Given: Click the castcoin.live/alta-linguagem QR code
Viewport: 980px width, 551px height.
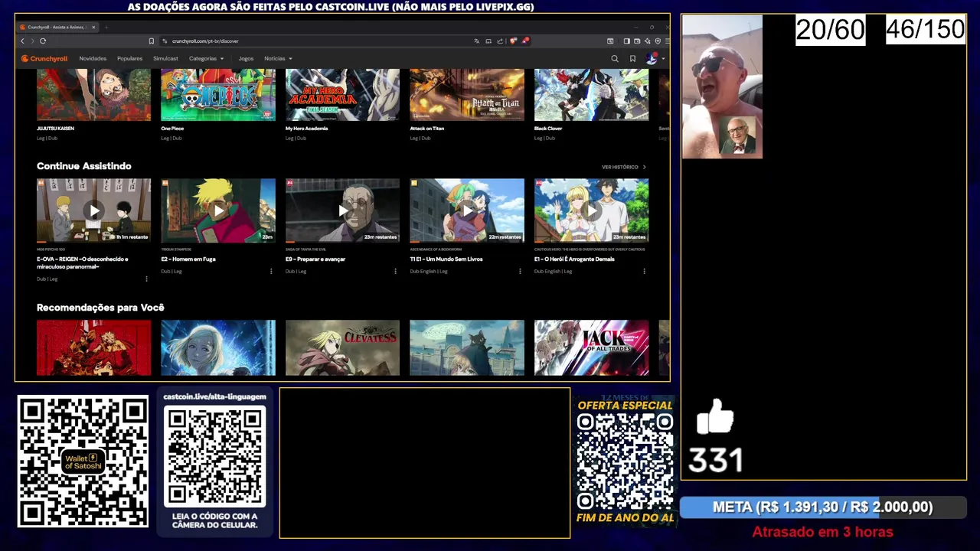Looking at the screenshot, I should pos(215,457).
